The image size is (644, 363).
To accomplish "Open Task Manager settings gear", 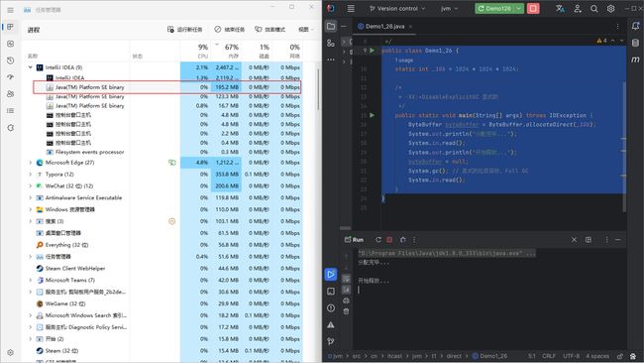I will coord(10,353).
